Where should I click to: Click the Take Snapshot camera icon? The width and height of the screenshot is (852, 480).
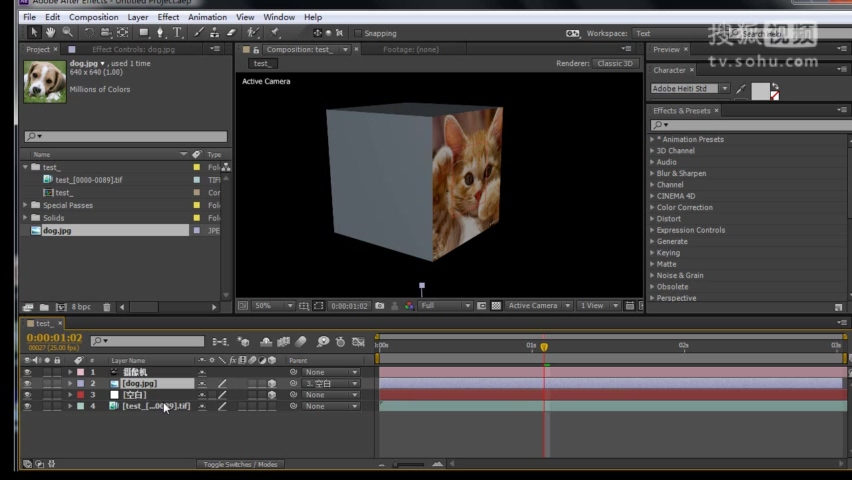pos(382,306)
